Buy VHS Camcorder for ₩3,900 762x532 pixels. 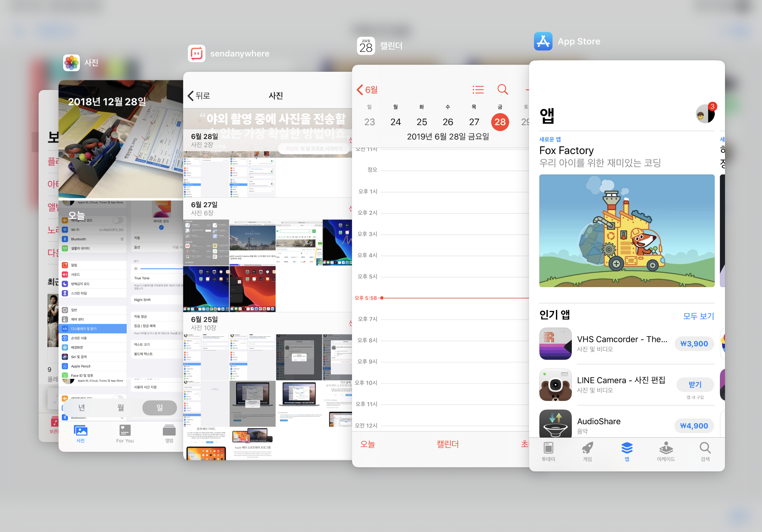point(694,344)
